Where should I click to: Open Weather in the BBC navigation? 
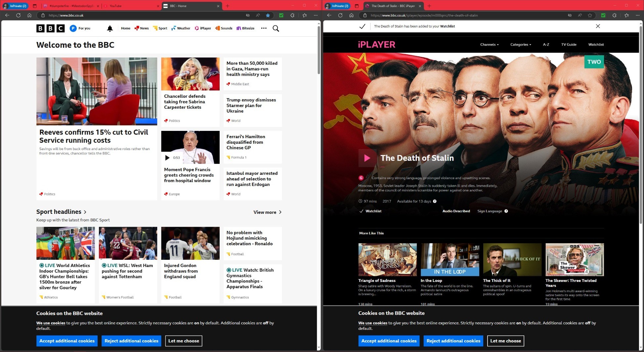[x=181, y=28]
